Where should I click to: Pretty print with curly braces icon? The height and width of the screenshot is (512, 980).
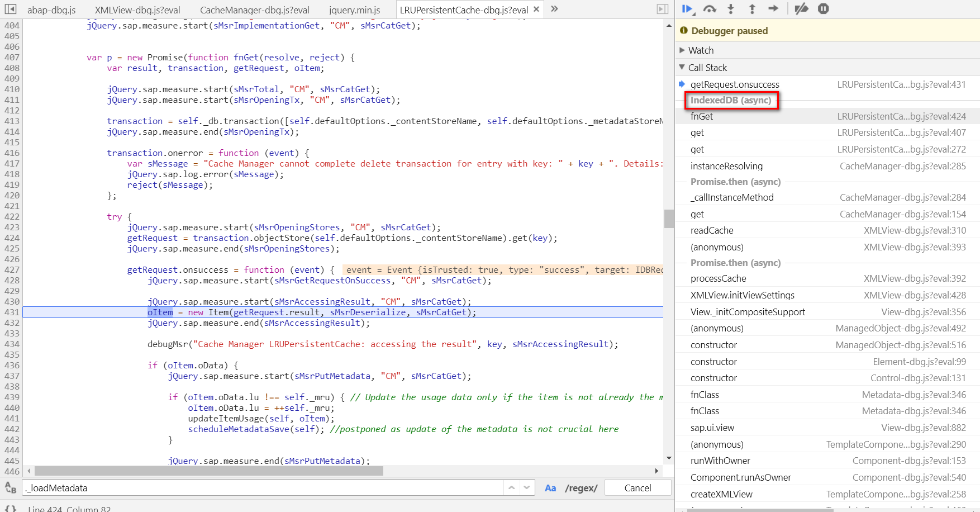coord(11,508)
